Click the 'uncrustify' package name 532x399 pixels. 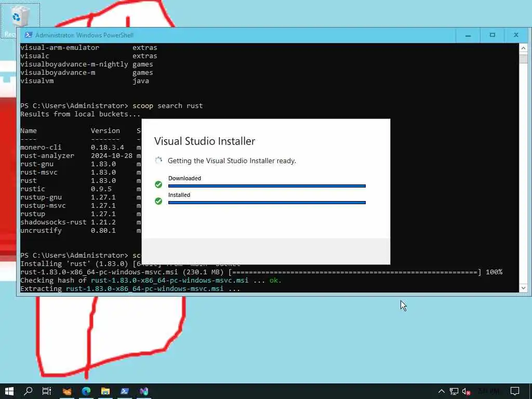(x=41, y=231)
